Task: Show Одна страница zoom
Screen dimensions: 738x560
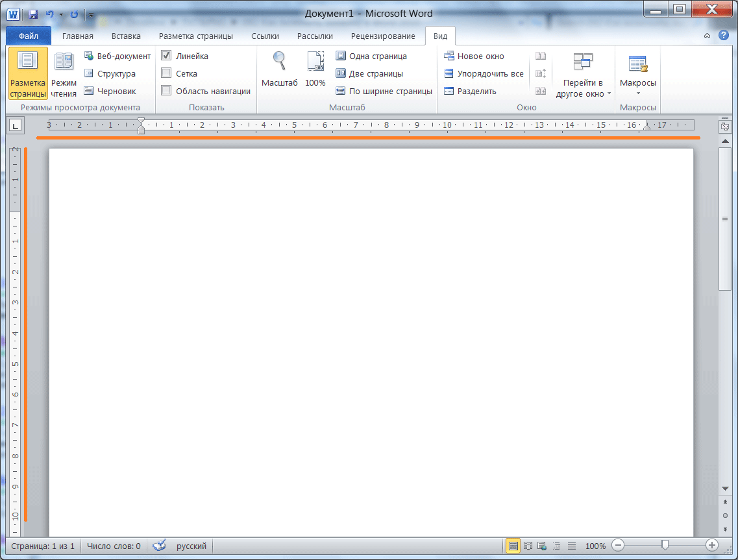Action: click(x=371, y=56)
